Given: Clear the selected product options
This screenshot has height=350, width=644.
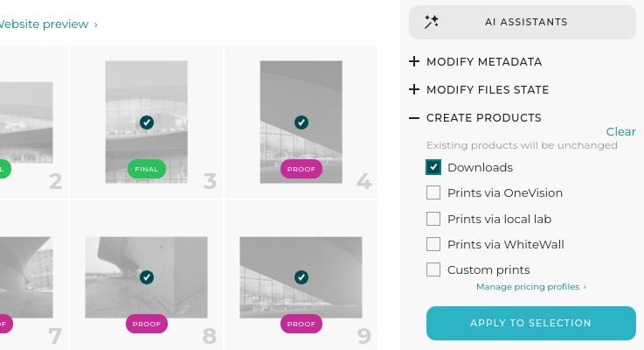Looking at the screenshot, I should (x=620, y=131).
